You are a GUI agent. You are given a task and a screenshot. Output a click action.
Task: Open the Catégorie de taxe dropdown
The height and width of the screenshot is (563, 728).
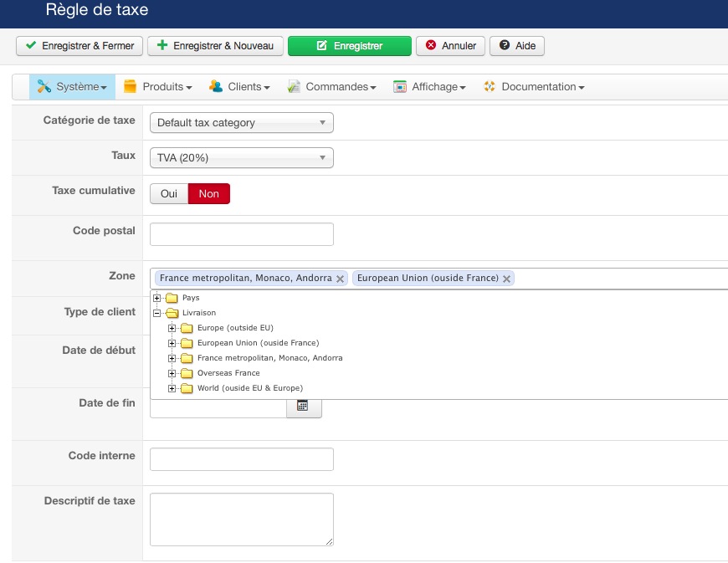coord(242,122)
